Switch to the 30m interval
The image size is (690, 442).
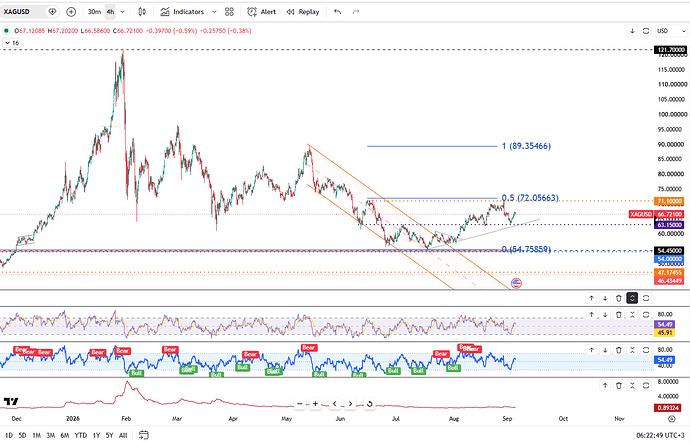point(94,12)
